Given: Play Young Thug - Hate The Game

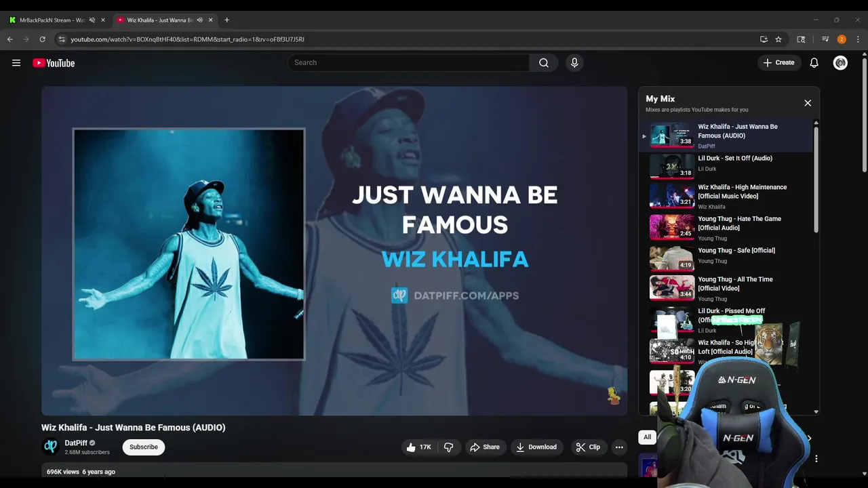Looking at the screenshot, I should pyautogui.click(x=726, y=228).
